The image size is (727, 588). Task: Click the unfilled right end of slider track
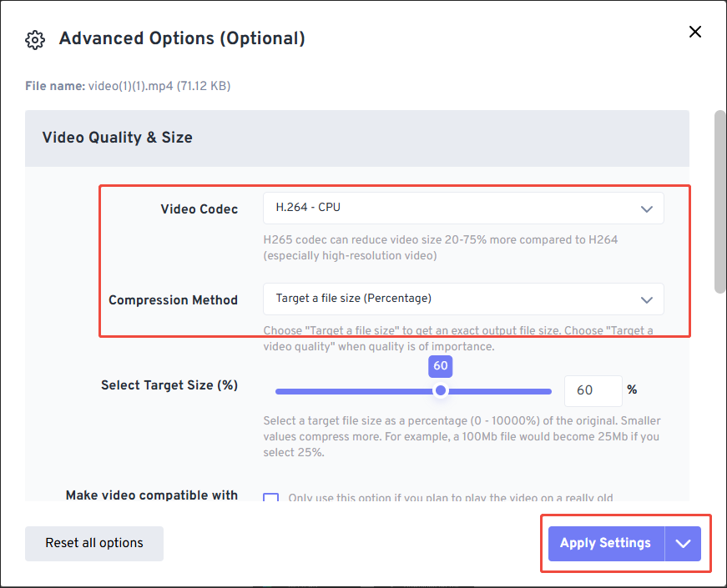[x=501, y=391]
